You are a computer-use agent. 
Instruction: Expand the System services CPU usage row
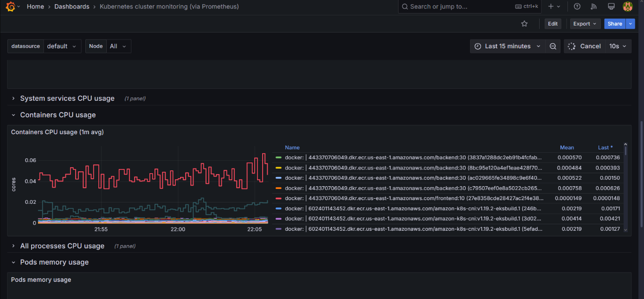(67, 98)
